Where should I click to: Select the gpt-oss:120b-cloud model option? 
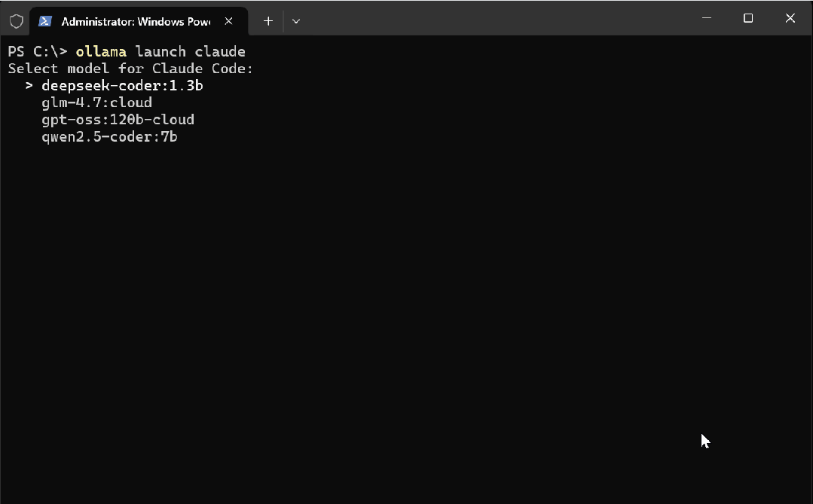[118, 120]
